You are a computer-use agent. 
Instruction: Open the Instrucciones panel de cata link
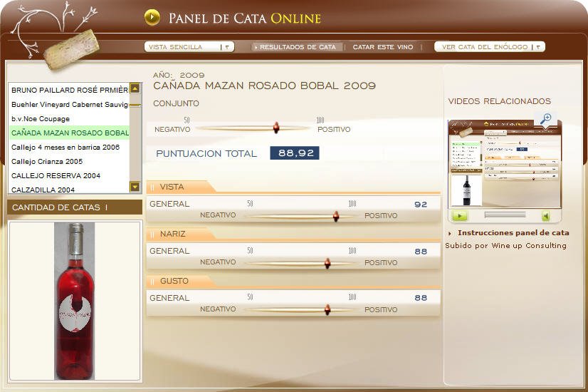[x=513, y=233]
